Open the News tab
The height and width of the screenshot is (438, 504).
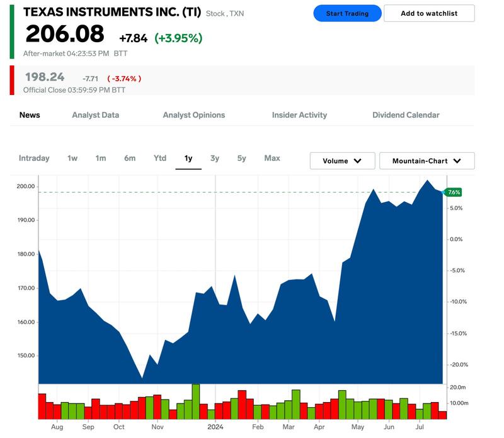pyautogui.click(x=30, y=115)
